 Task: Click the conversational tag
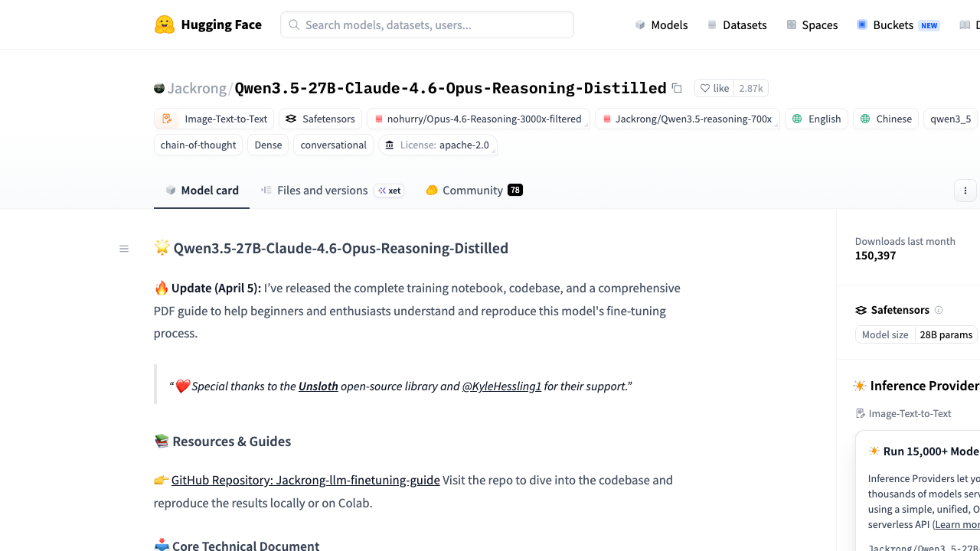tap(334, 145)
